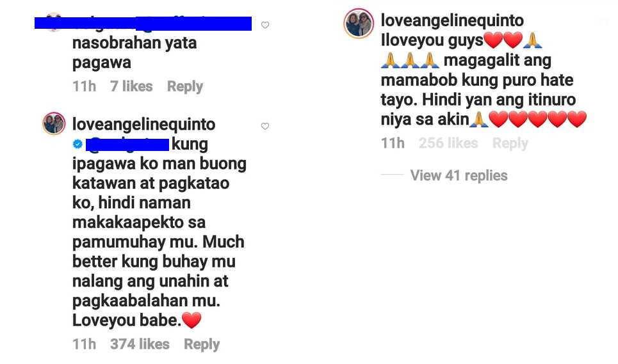
Task: Open loveangelinequinto username on the right comment
Action: pos(452,20)
